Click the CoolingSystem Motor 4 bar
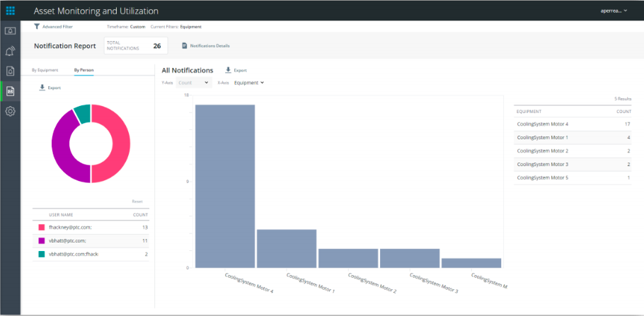The width and height of the screenshot is (644, 316). tap(225, 186)
